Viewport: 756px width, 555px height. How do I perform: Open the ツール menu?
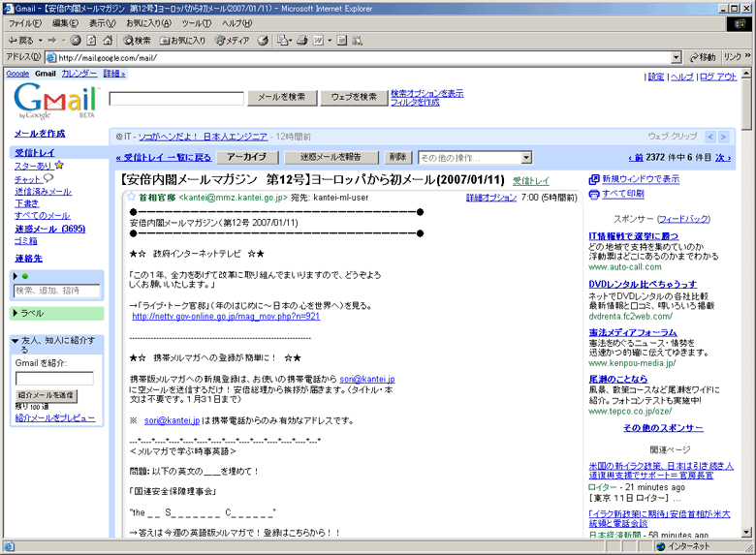tap(197, 23)
